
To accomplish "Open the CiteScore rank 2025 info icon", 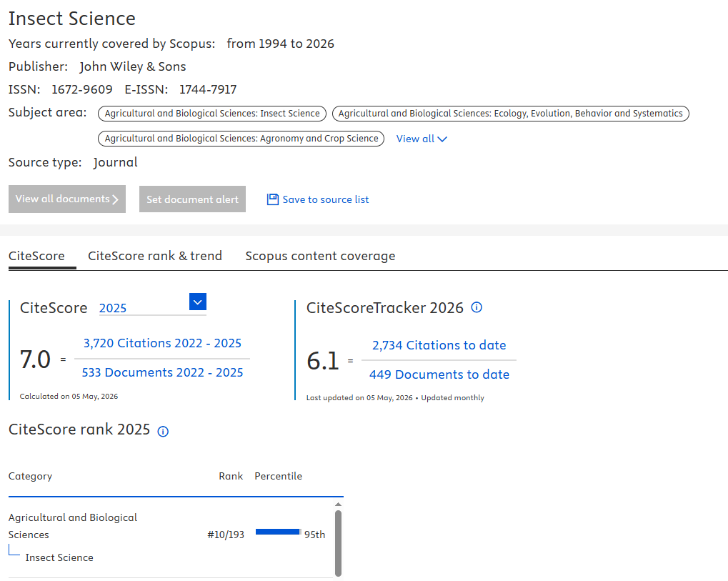I will [163, 432].
